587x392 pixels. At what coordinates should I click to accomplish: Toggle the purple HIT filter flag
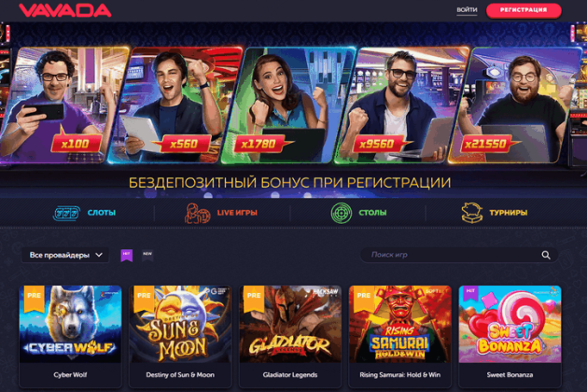coord(127,256)
